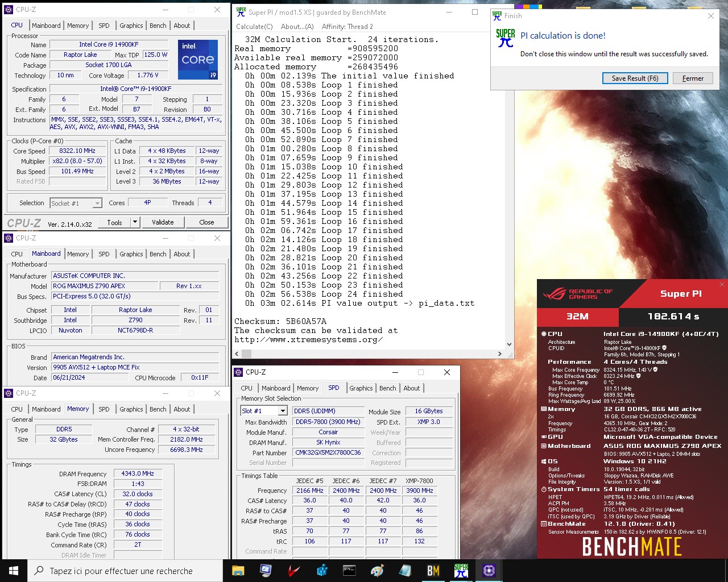Open Notepad from the taskbar
Viewport: 728px width, 582px height.
[405, 571]
